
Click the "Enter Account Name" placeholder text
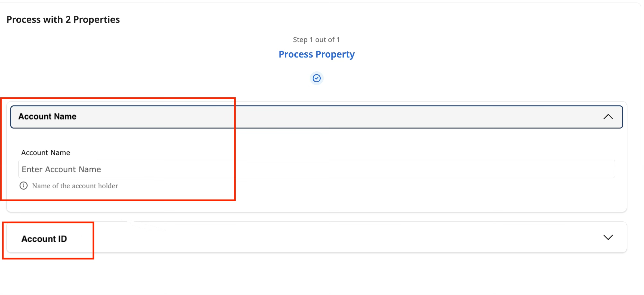click(61, 169)
